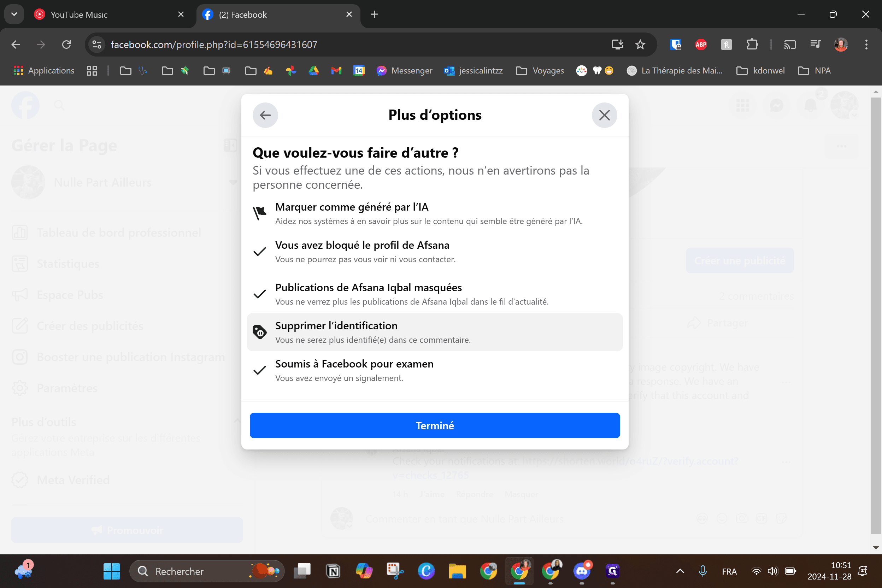Screen dimensions: 882x588
Task: Close the Plus d'options dialog
Action: [x=604, y=115]
